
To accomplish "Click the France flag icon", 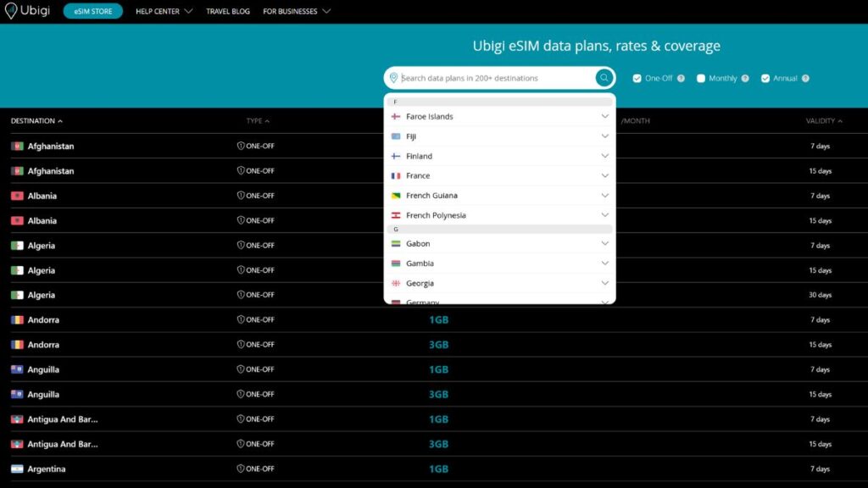I will (x=395, y=175).
